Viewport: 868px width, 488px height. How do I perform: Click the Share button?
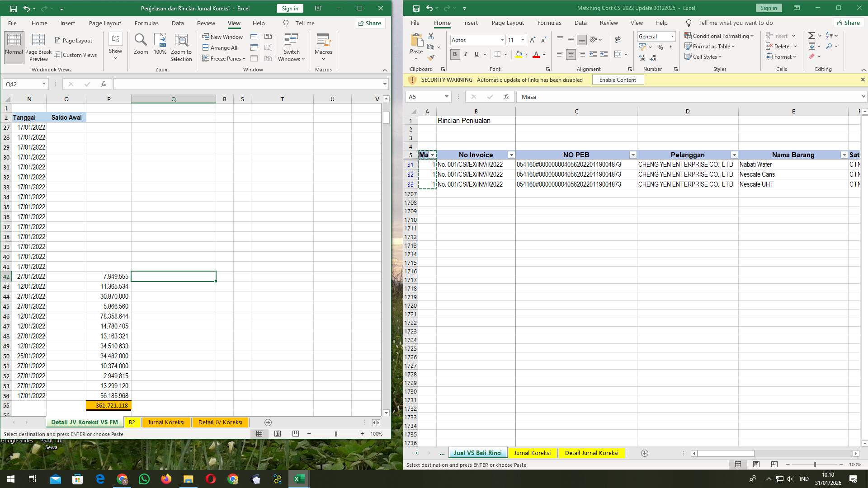[849, 23]
